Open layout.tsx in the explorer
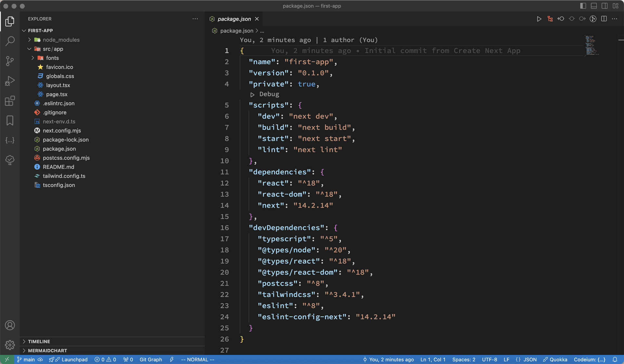 pos(112,85)
